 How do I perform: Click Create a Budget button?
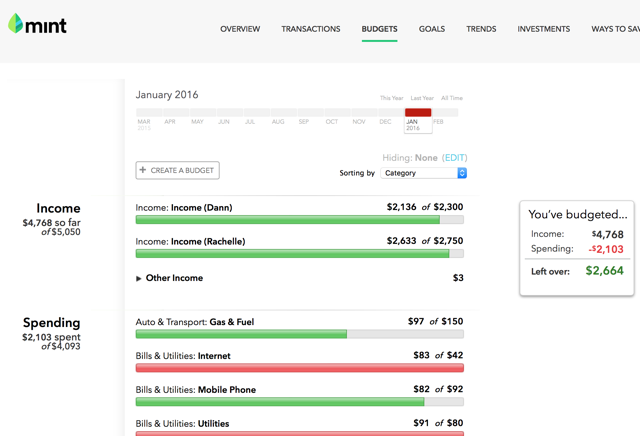pyautogui.click(x=178, y=170)
